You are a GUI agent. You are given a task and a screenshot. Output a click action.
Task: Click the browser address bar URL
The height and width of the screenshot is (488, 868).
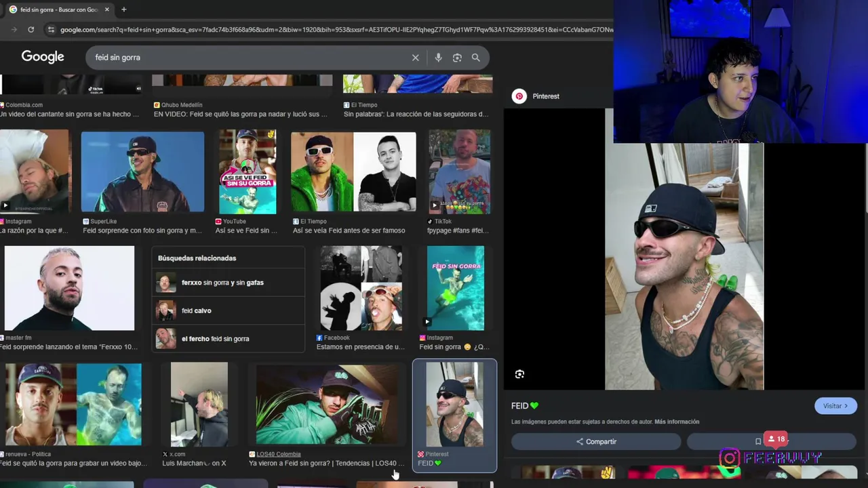click(336, 30)
